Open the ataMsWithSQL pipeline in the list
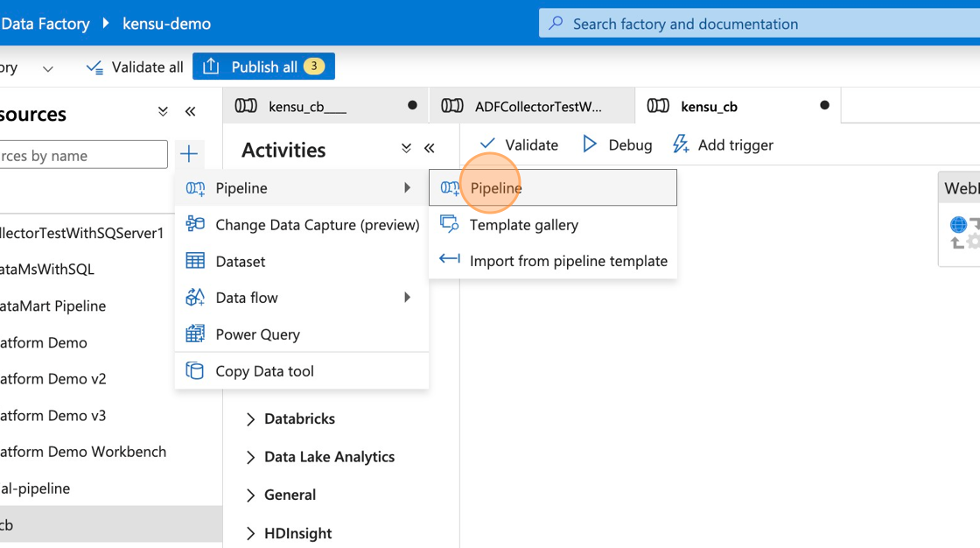The width and height of the screenshot is (980, 548). (x=47, y=269)
